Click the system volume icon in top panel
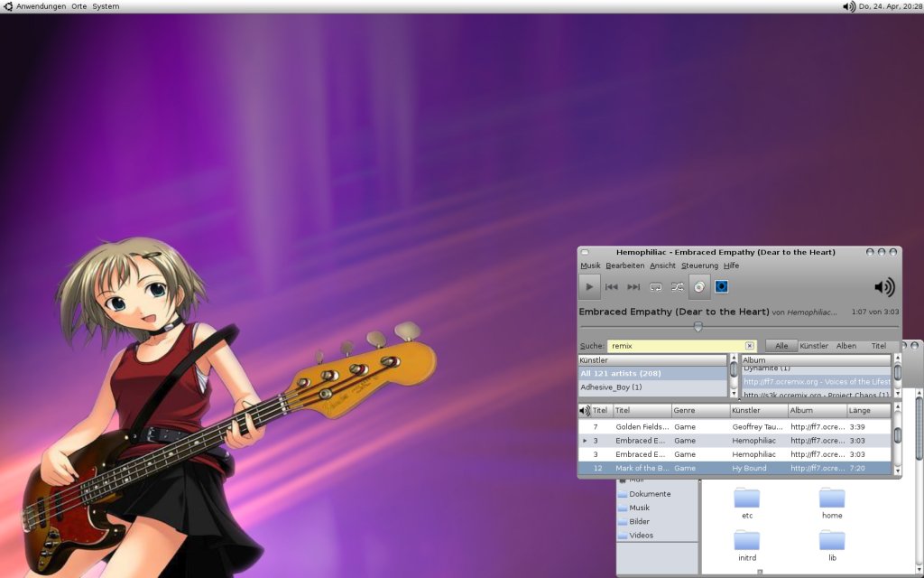 point(848,6)
